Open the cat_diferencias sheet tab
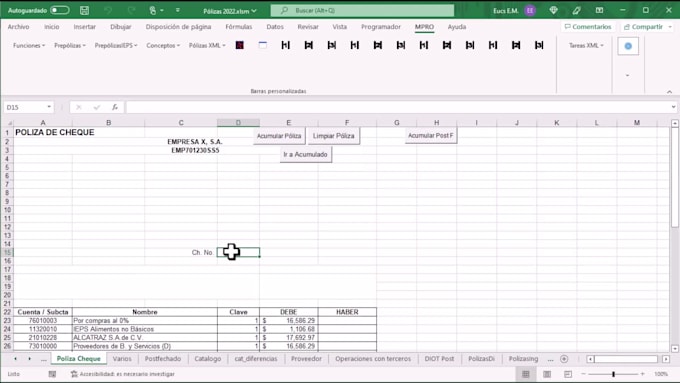 tap(256, 359)
